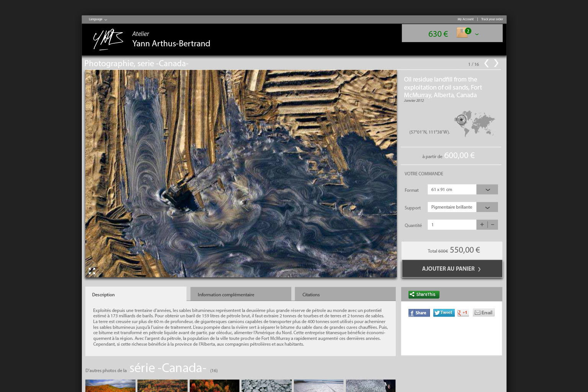Click the main oil sands photograph
The height and width of the screenshot is (392, 588).
coord(241,173)
